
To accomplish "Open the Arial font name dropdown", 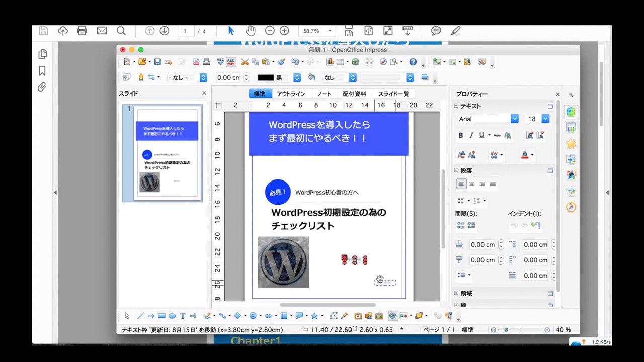I will point(515,119).
